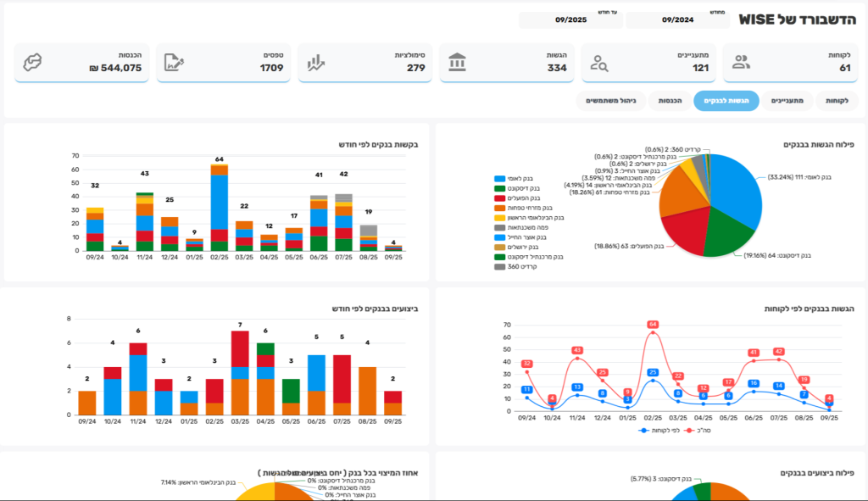The height and width of the screenshot is (501, 868).
Task: Go to the לקוחות tab button
Action: [x=837, y=101]
